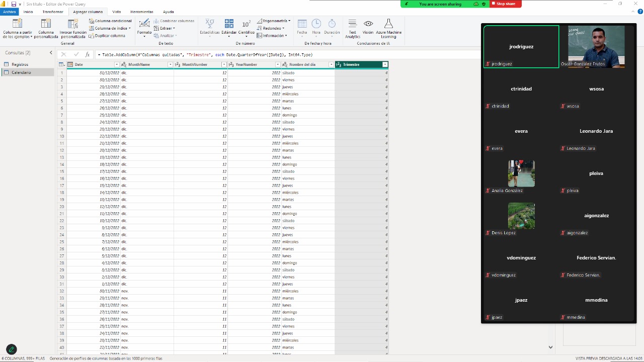Open the MonthName column filter dropdown

click(170, 65)
